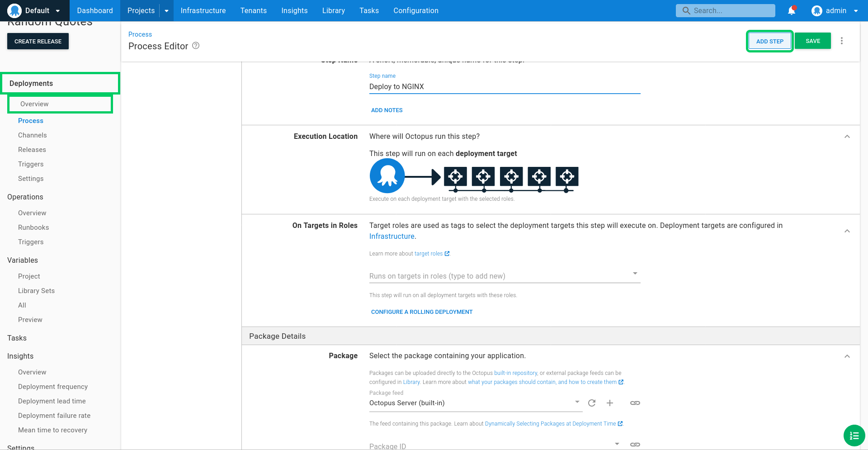The width and height of the screenshot is (868, 450).
Task: Open external icon next to target roles
Action: [447, 254]
